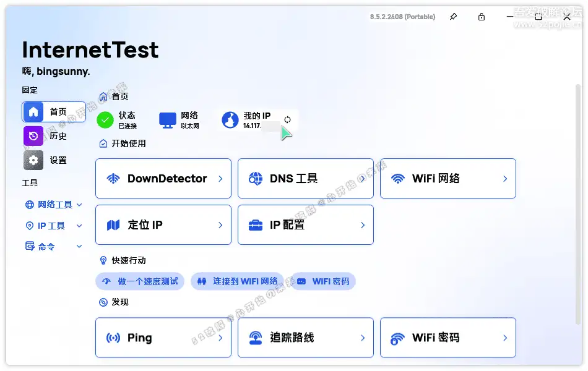588x371 pixels.
Task: Click the Ethernet monitor network icon
Action: pyautogui.click(x=167, y=121)
